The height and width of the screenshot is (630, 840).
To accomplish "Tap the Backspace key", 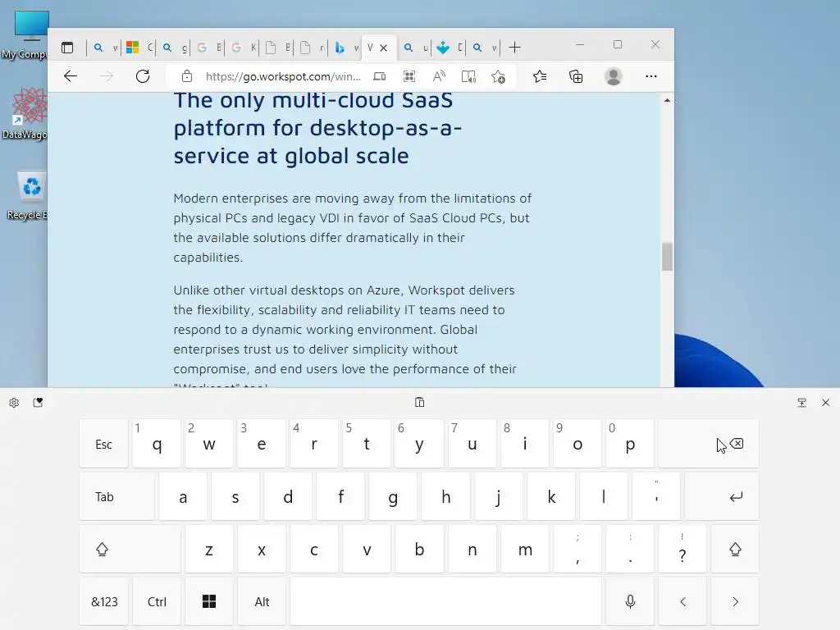I will [708, 444].
